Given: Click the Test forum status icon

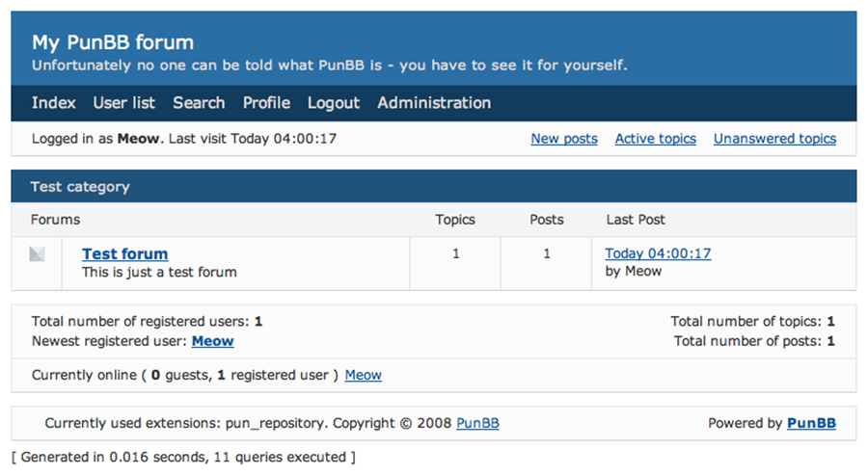Looking at the screenshot, I should click(x=37, y=254).
